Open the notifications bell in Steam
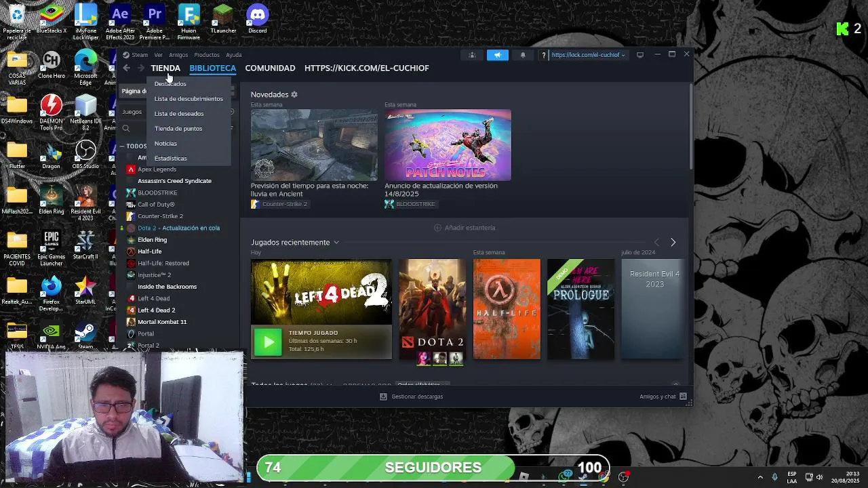Viewport: 868px width, 488px height. click(522, 55)
